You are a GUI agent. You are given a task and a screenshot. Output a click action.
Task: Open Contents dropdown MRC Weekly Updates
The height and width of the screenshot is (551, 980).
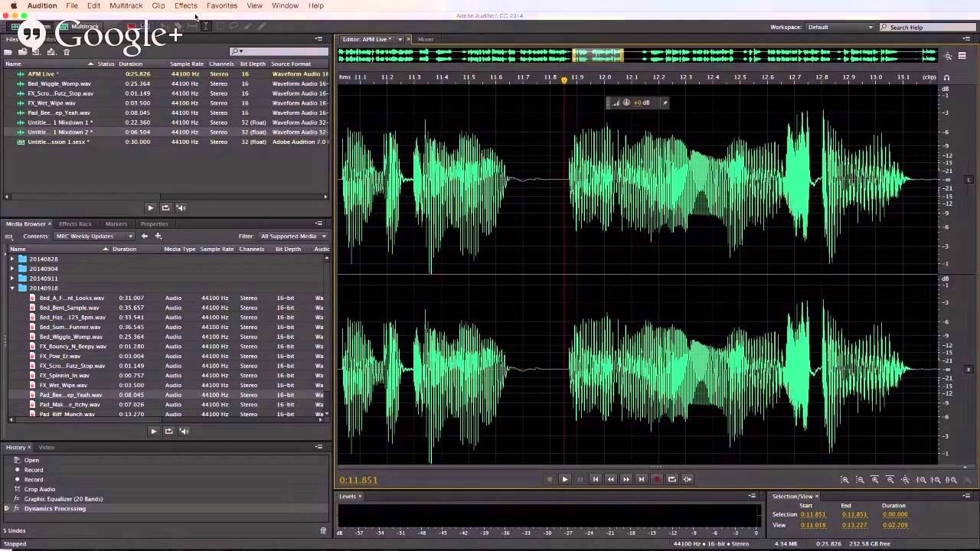93,236
